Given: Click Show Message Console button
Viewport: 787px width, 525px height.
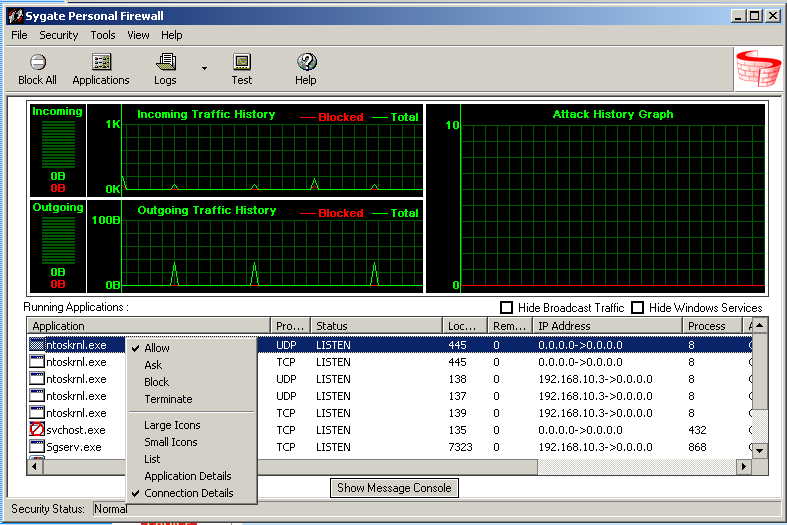Looking at the screenshot, I should [x=394, y=488].
